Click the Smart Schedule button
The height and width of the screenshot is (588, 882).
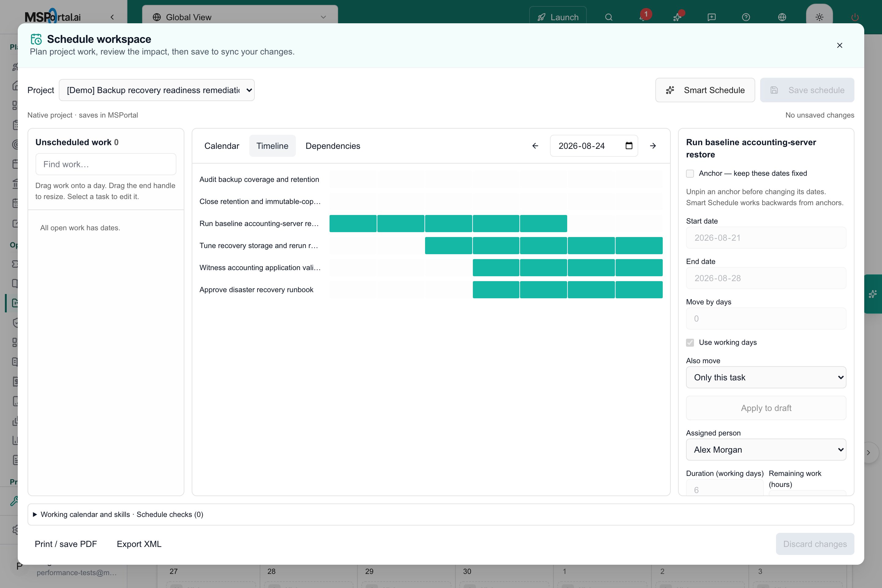[705, 90]
